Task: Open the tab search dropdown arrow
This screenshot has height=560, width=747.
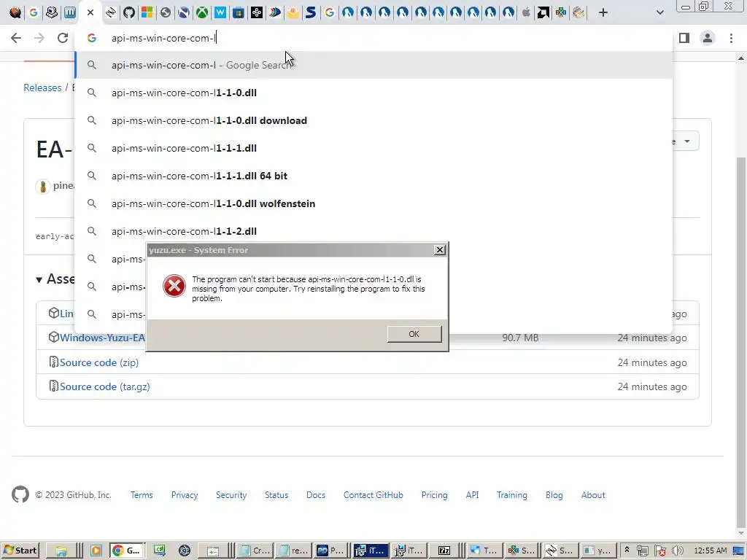Action: (659, 12)
